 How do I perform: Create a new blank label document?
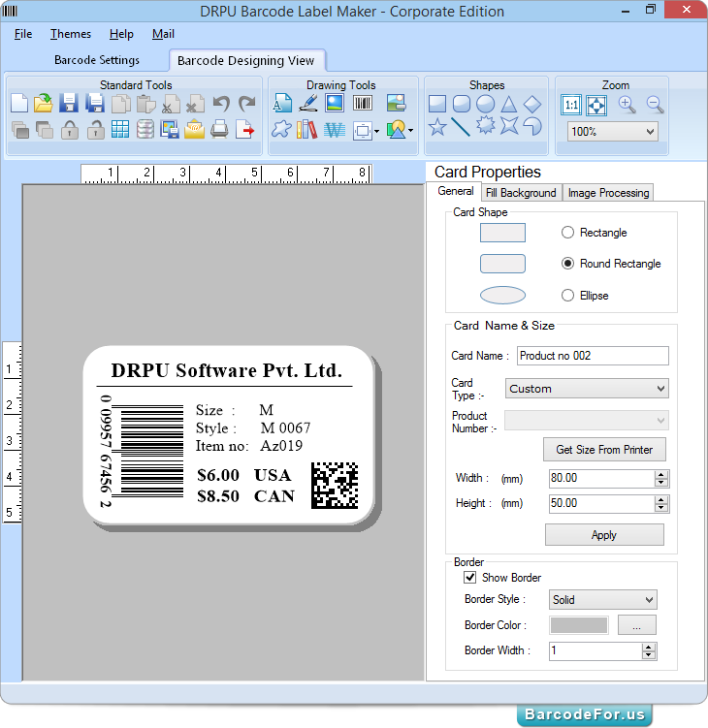[19, 103]
